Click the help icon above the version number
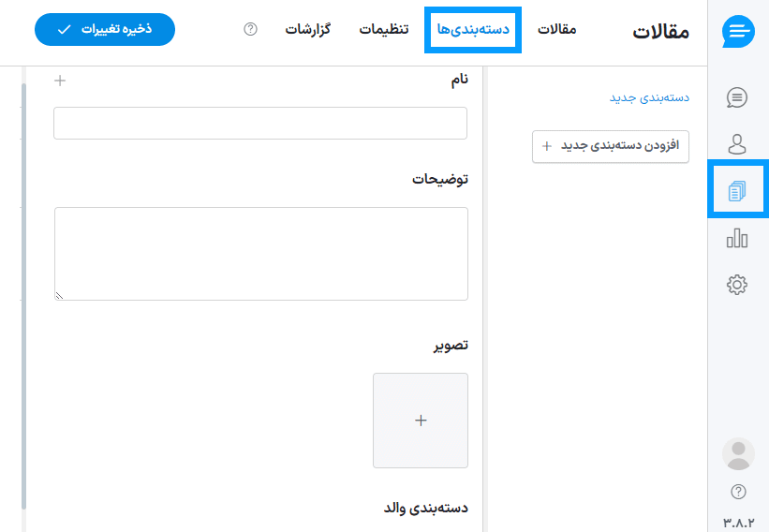This screenshot has height=532, width=769. coord(738,492)
